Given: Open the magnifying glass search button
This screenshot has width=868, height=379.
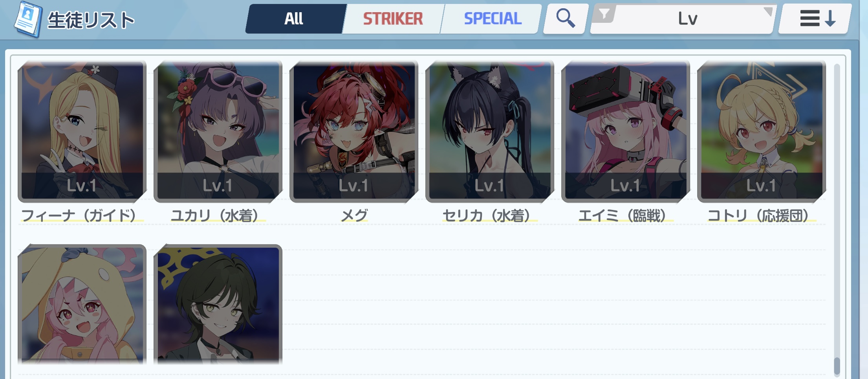Looking at the screenshot, I should tap(566, 18).
